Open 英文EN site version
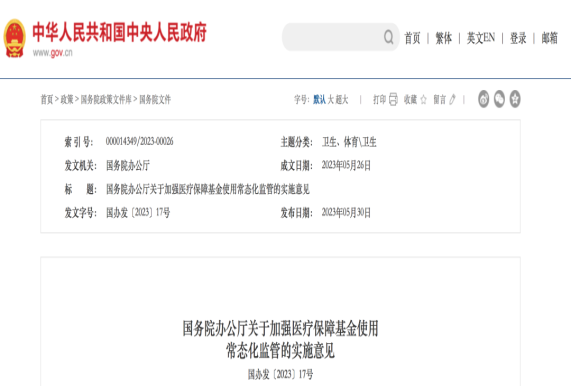Image resolution: width=571 pixels, height=387 pixels. 481,38
